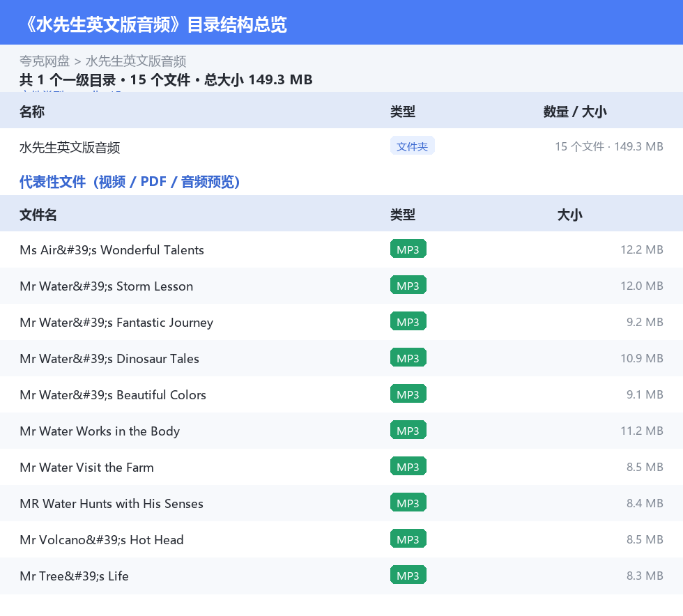
Task: Open Ms Air's Wonderful Talents file
Action: [x=112, y=250]
